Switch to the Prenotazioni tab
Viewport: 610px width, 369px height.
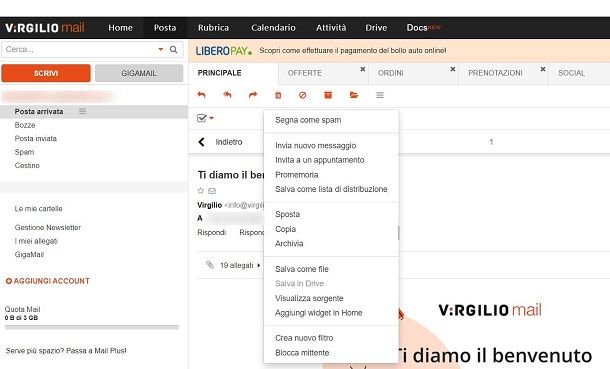point(495,73)
